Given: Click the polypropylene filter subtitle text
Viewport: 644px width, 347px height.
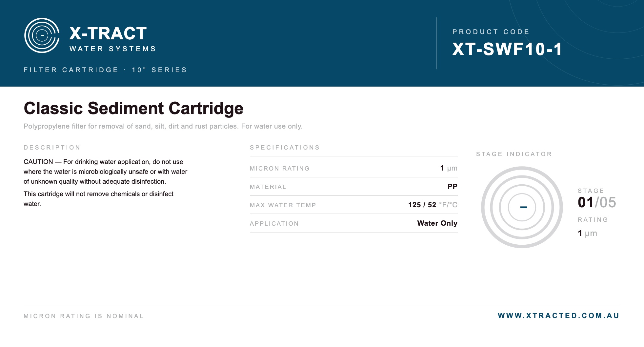Looking at the screenshot, I should [x=163, y=126].
